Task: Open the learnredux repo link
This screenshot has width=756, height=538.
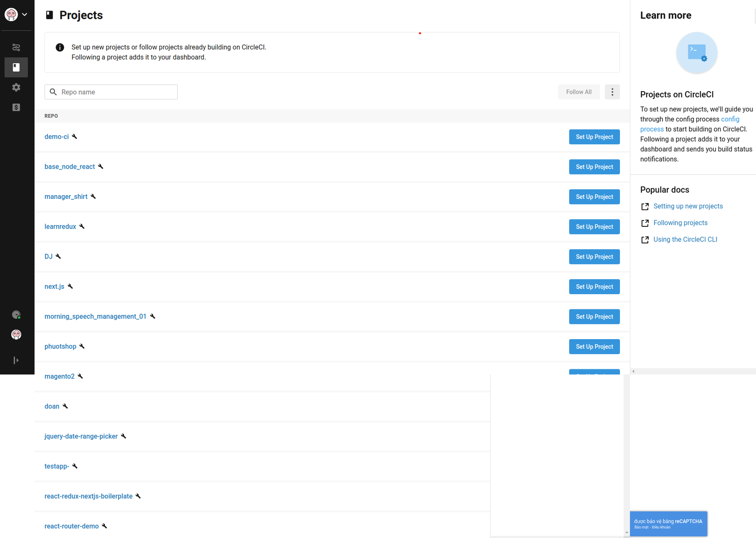Action: click(x=60, y=226)
